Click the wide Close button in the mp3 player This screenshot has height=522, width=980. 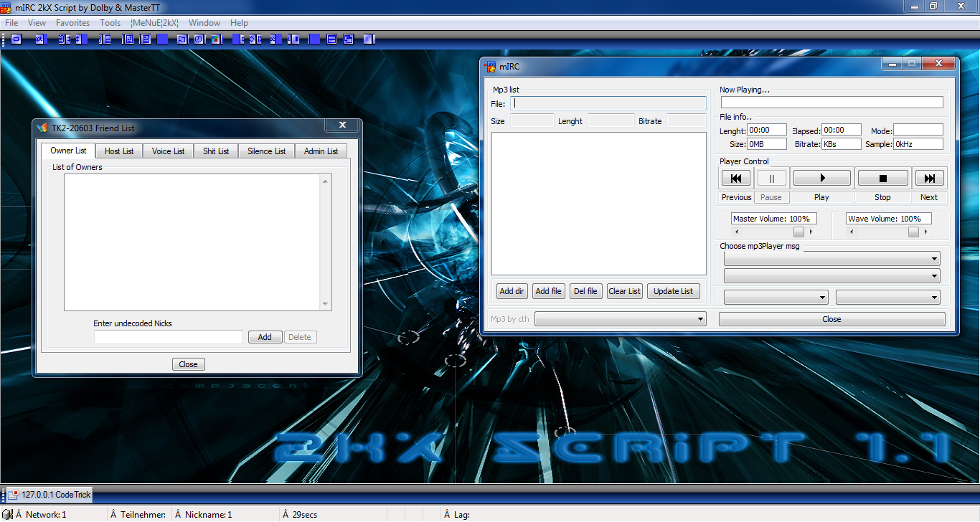pos(832,319)
